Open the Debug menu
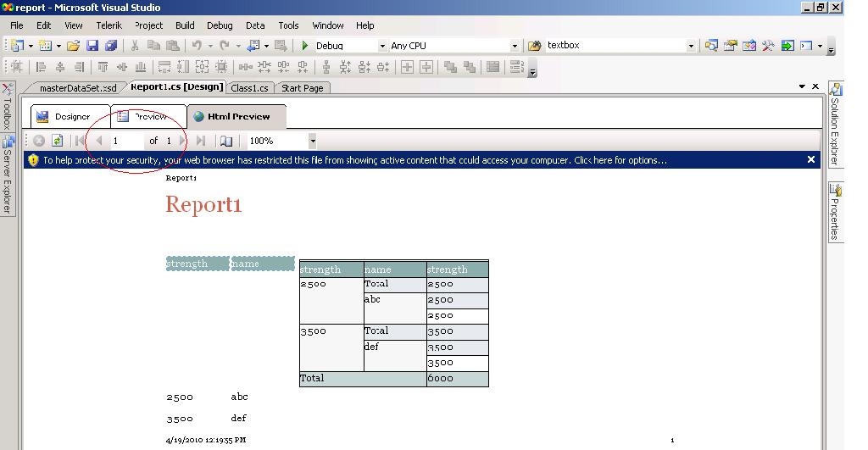 (220, 25)
